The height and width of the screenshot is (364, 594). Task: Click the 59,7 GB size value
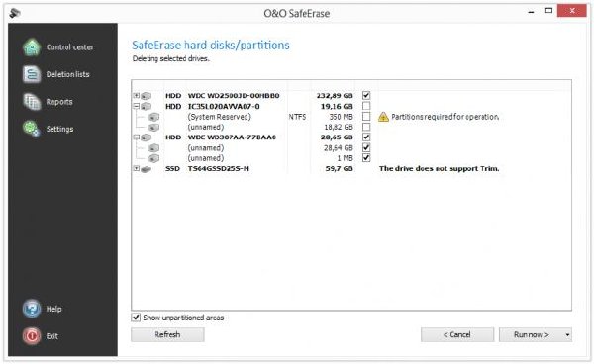[339, 169]
